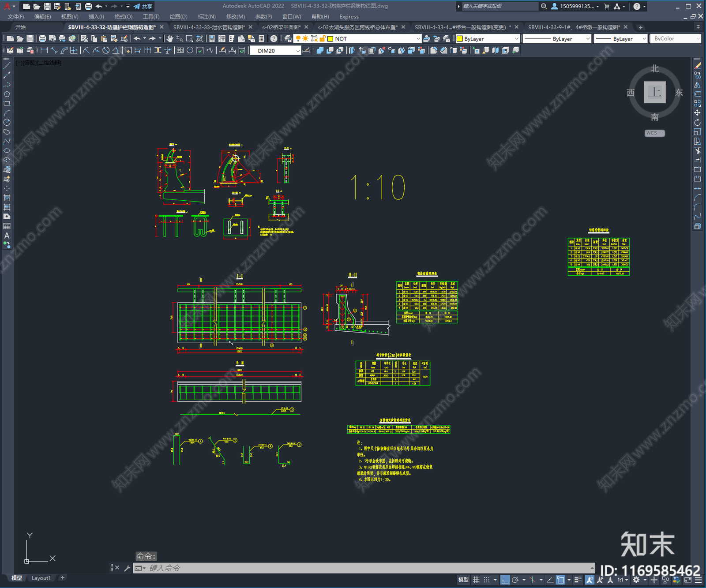The width and height of the screenshot is (706, 588).
Task: Select the Hatch tool
Action: [7, 198]
